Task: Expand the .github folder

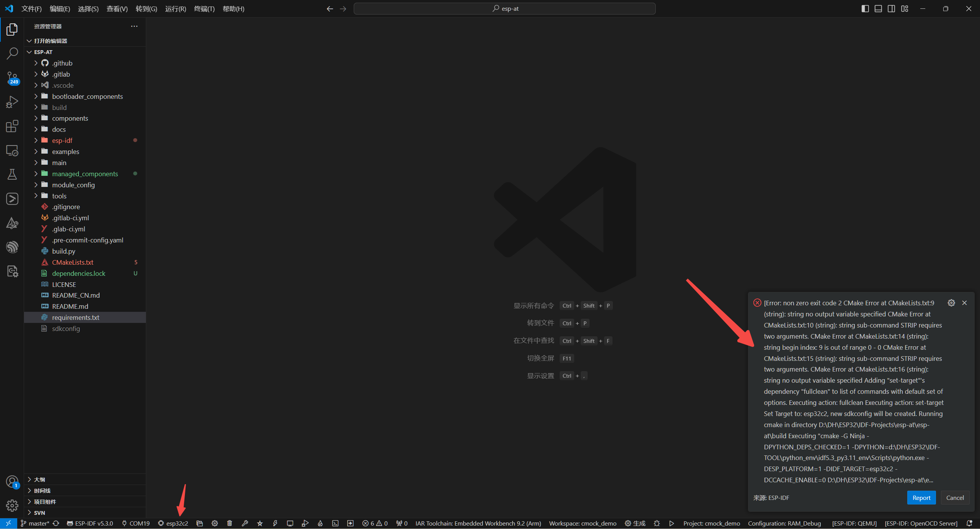Action: coord(85,63)
